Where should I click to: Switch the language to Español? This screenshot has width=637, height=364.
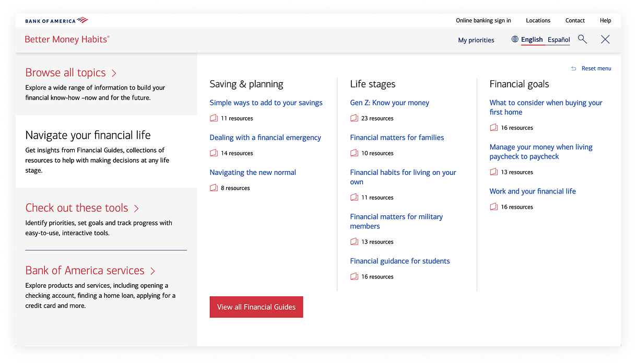tap(559, 40)
